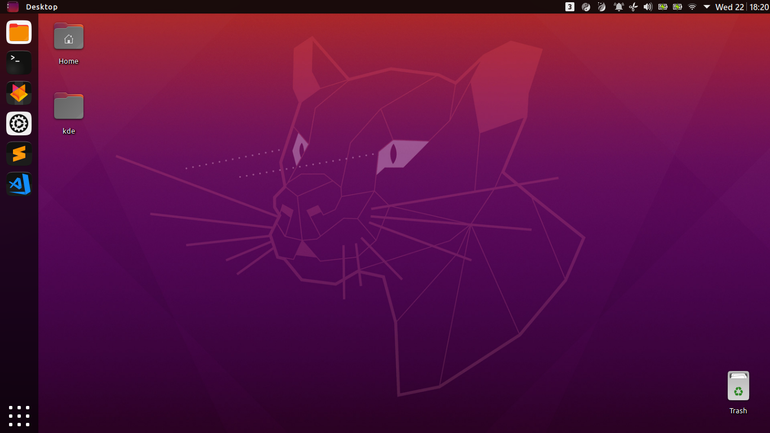The image size is (770, 433).
Task: Open the notifications bell in top bar
Action: (x=618, y=7)
